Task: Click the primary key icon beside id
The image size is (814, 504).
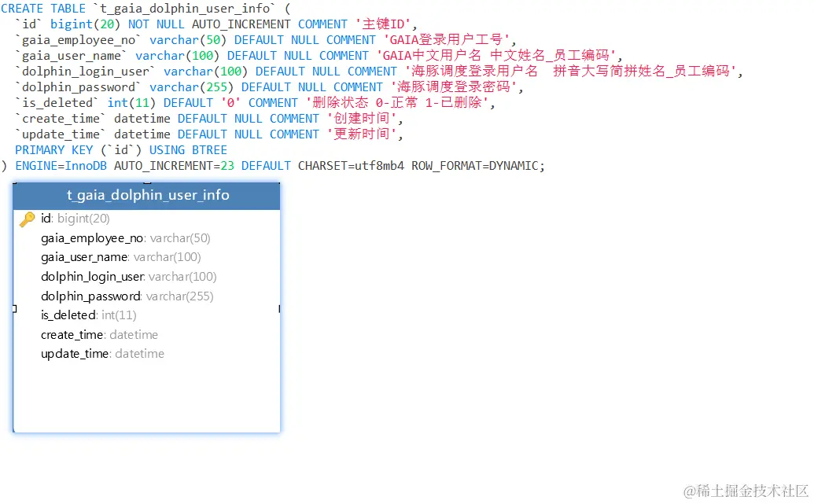Action: coord(27,219)
